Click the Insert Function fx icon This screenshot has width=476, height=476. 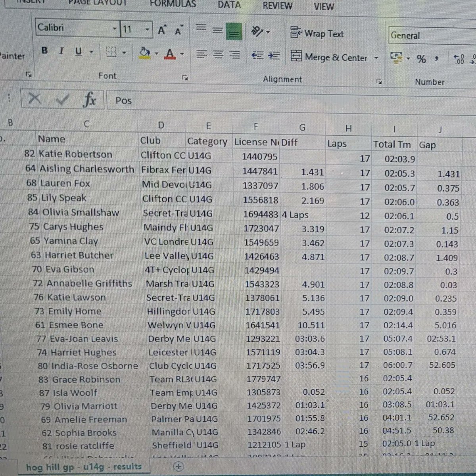[90, 100]
